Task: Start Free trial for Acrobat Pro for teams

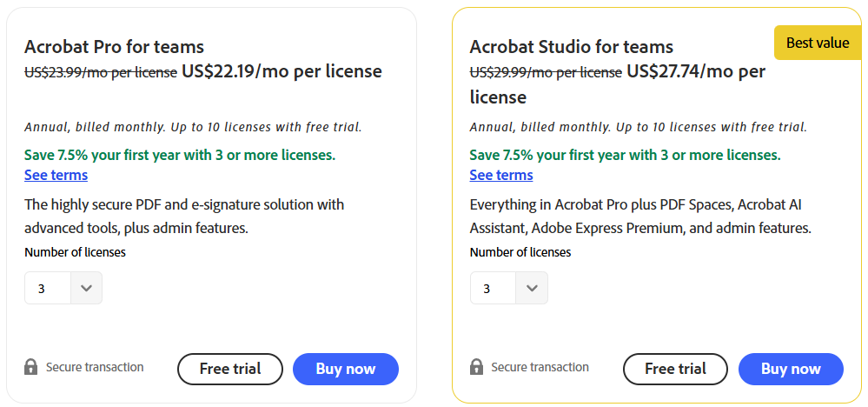Action: coord(230,369)
